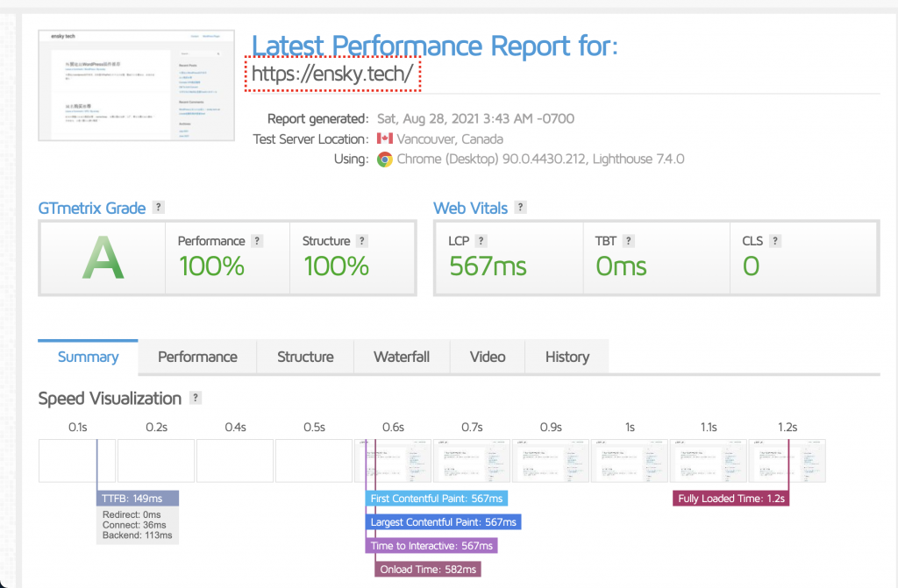Click help icon beside Structure score
This screenshot has height=588, width=898.
[x=361, y=241]
